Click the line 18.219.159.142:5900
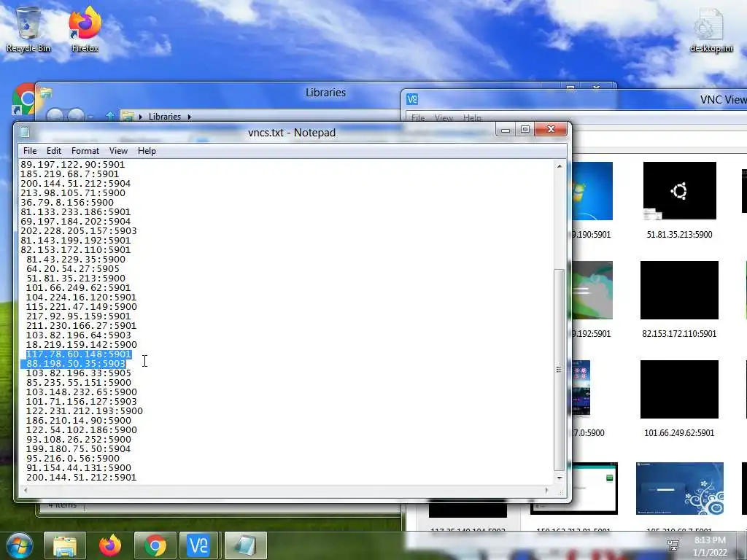 point(82,345)
